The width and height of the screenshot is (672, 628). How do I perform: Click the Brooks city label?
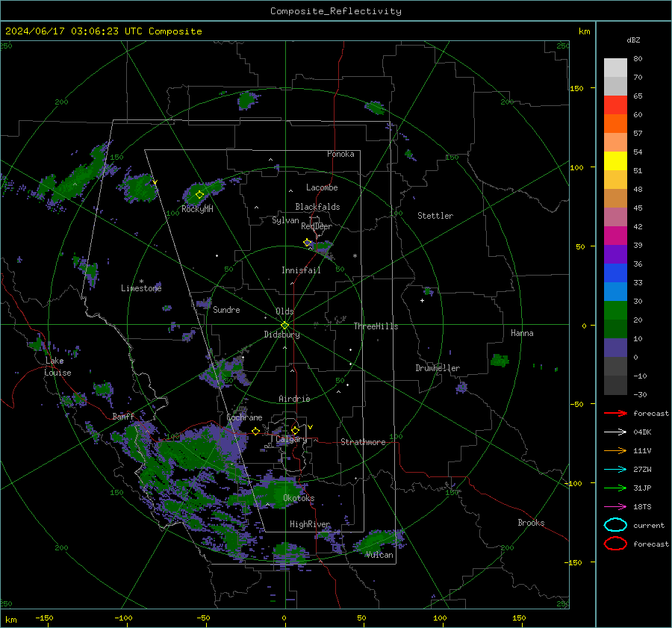coord(531,523)
